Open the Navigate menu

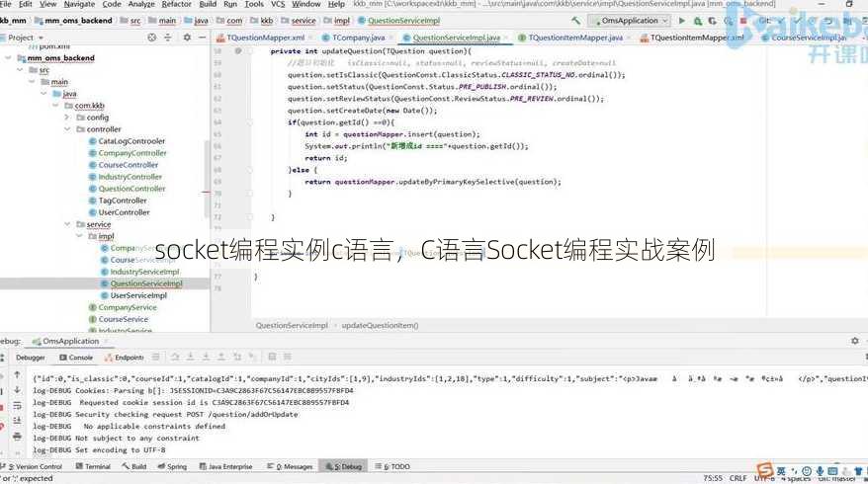tap(79, 4)
